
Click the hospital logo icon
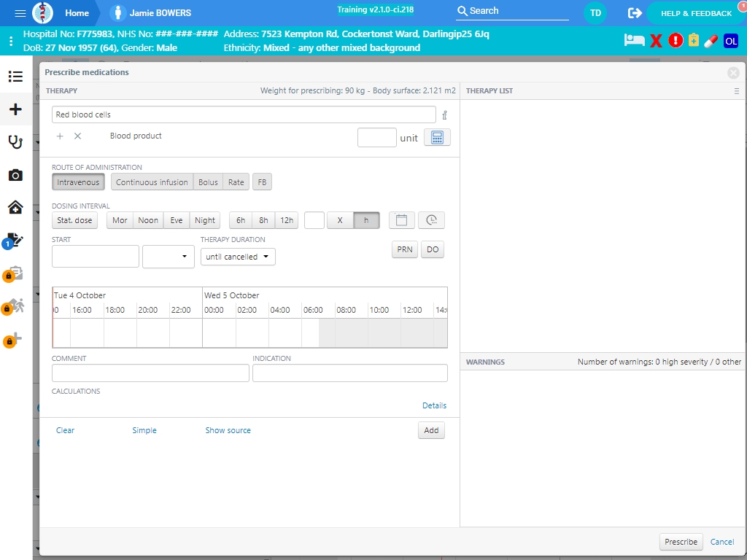point(42,13)
